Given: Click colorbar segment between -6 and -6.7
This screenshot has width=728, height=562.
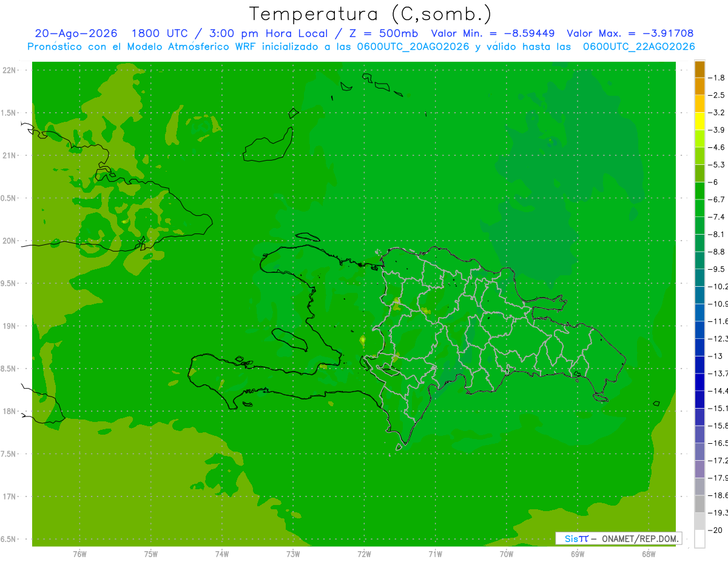Looking at the screenshot, I should point(699,190).
